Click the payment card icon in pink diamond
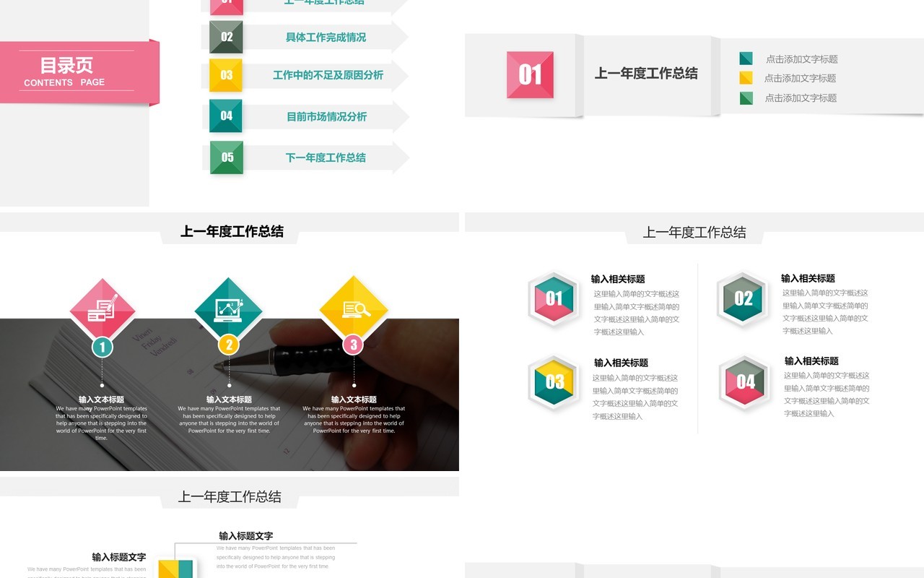 (x=102, y=309)
